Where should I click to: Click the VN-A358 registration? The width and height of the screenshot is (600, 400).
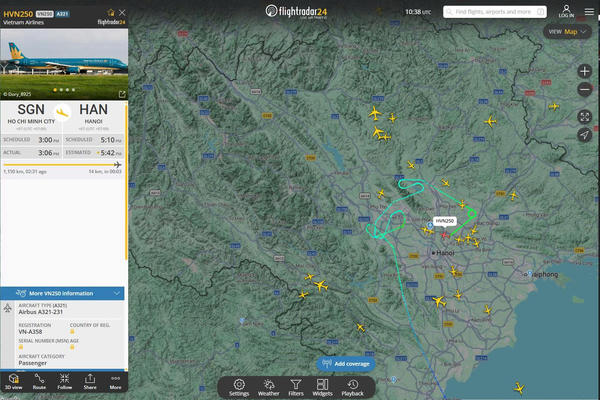(x=30, y=331)
